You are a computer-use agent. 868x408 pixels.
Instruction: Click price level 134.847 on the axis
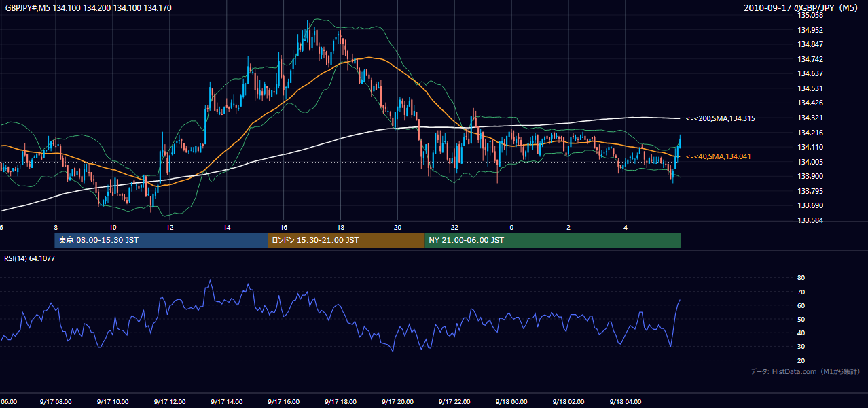(810, 44)
